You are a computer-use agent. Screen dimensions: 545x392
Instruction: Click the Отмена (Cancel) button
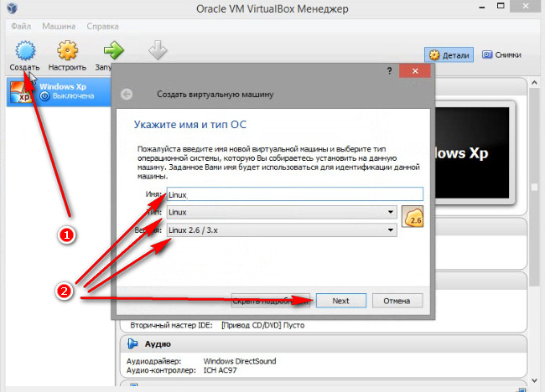click(397, 300)
